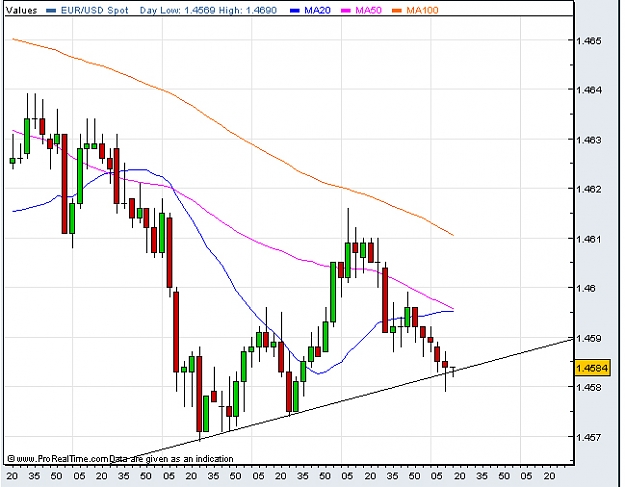Image resolution: width=625 pixels, height=487 pixels.
Task: Select the 'MA20' legend label
Action: pos(317,10)
